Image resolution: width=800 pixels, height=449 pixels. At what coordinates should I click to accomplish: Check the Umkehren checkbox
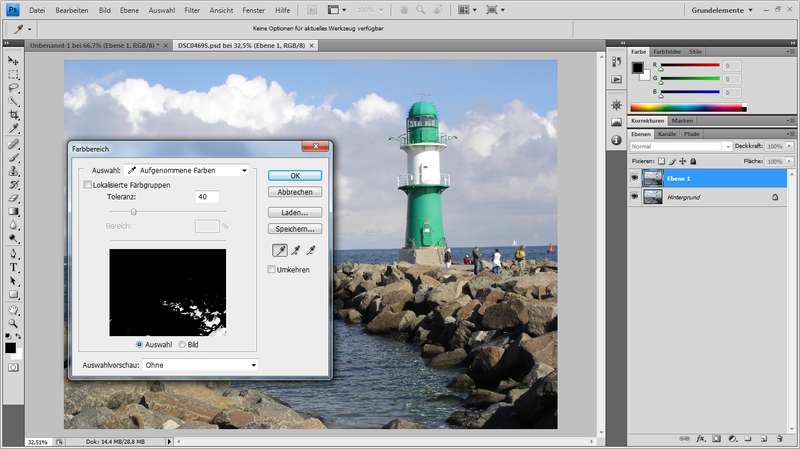pos(271,269)
